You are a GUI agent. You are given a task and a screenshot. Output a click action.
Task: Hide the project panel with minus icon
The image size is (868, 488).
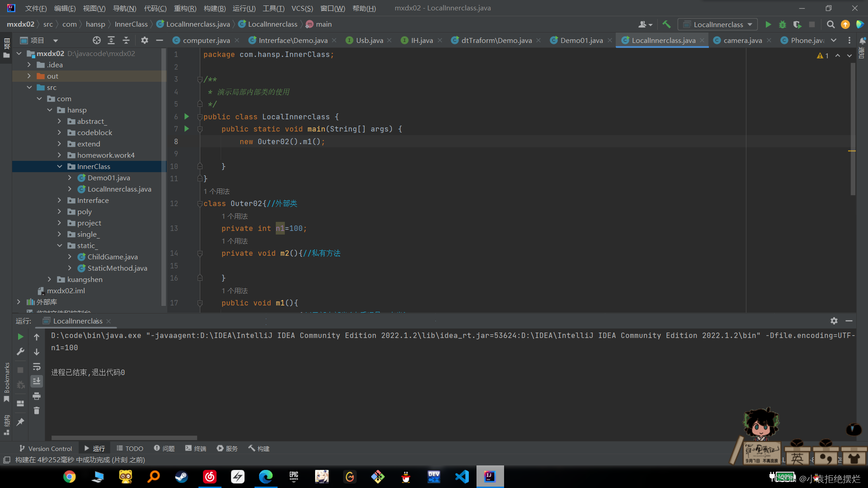click(159, 40)
